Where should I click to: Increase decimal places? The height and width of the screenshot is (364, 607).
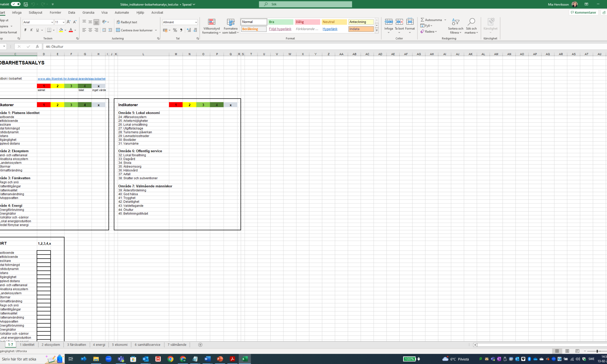[189, 30]
